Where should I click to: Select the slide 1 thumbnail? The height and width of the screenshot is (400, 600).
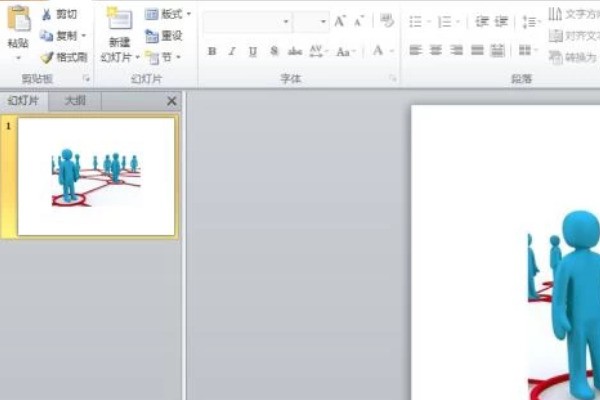(96, 176)
